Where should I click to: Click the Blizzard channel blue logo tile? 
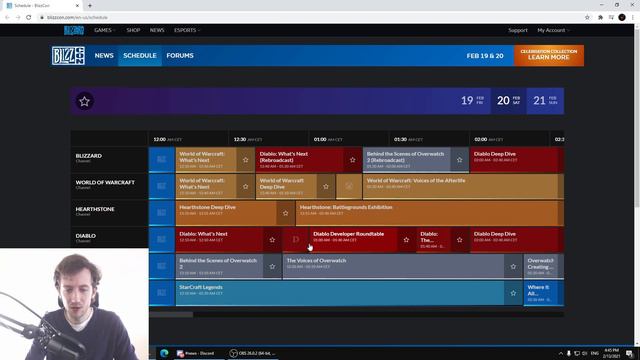(x=162, y=160)
